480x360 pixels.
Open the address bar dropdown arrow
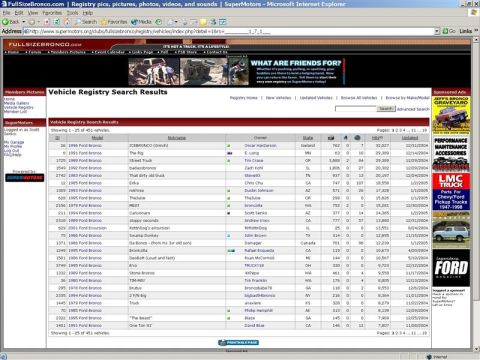pyautogui.click(x=437, y=31)
